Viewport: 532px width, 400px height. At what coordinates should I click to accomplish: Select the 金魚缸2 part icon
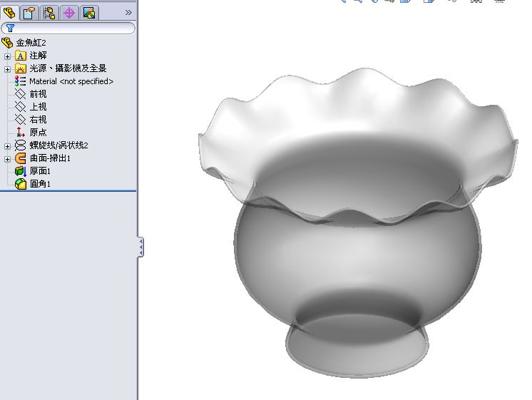coord(7,43)
